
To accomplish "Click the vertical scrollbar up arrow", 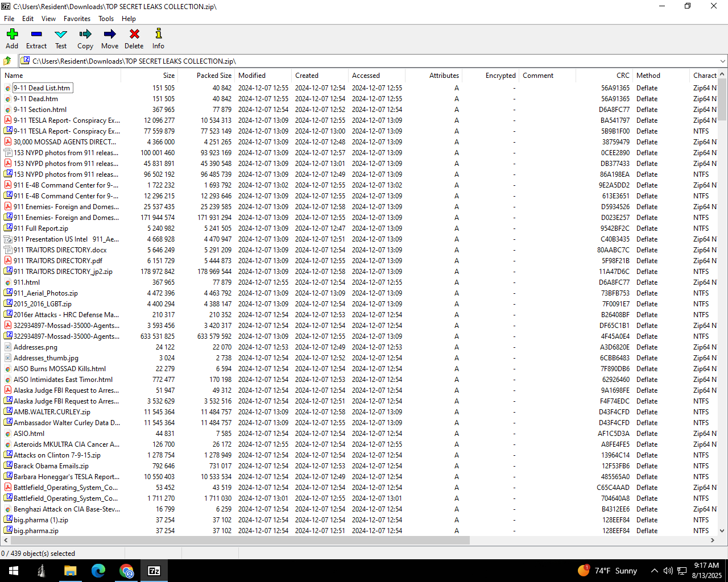I will click(x=722, y=75).
